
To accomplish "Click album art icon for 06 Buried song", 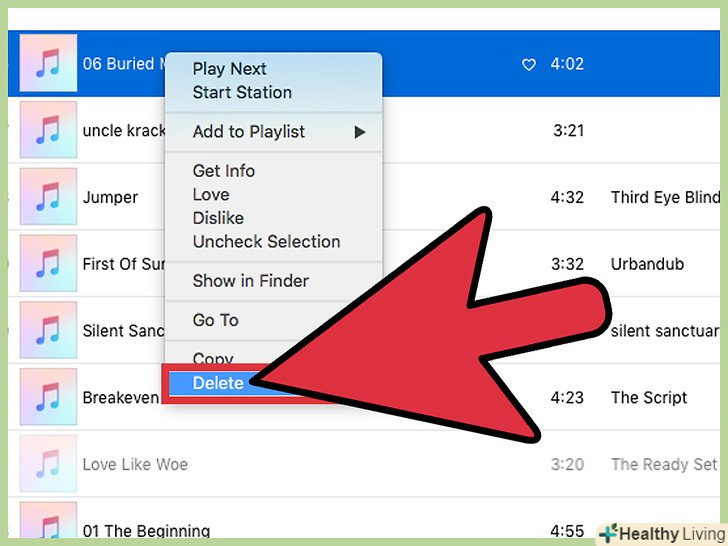I will pyautogui.click(x=48, y=63).
